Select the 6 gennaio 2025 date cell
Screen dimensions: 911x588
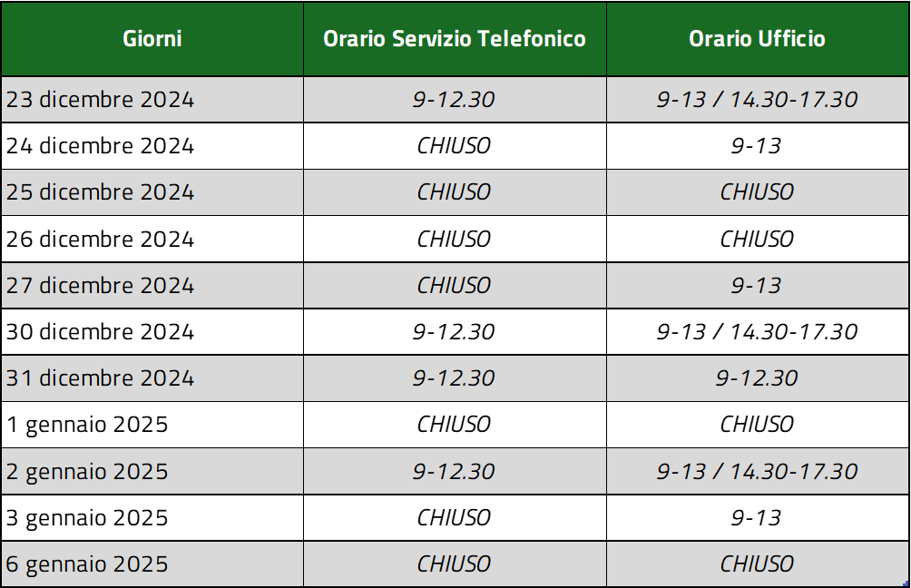pos(152,563)
